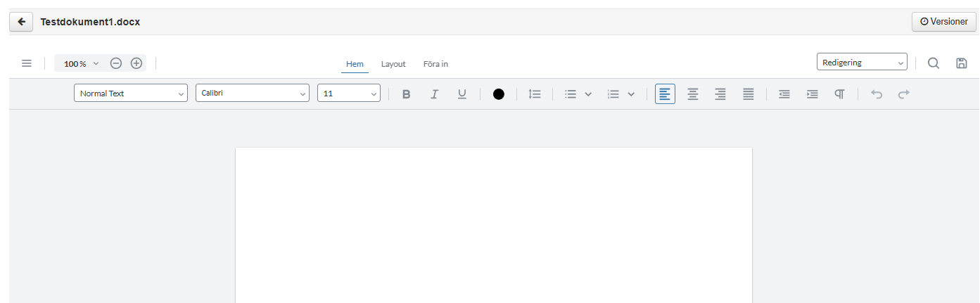The image size is (980, 303).
Task: Open the search magnifier icon
Action: coord(934,63)
